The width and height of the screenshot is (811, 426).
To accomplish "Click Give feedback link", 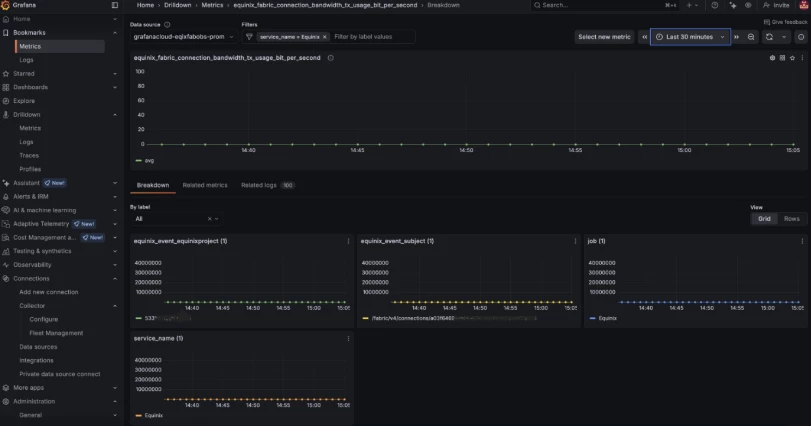I will pyautogui.click(x=785, y=22).
